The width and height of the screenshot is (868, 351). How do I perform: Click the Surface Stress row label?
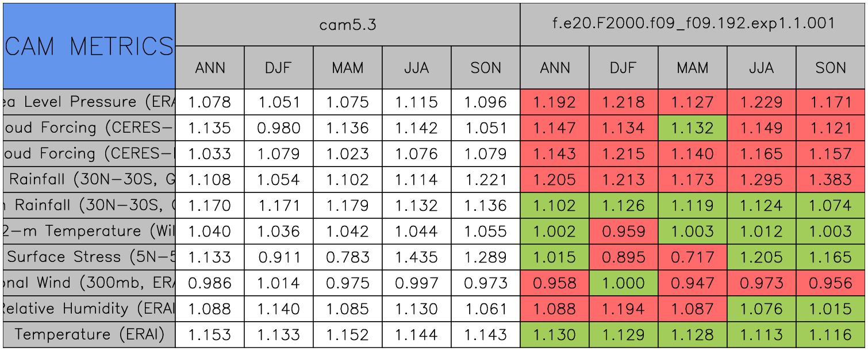coord(89,257)
